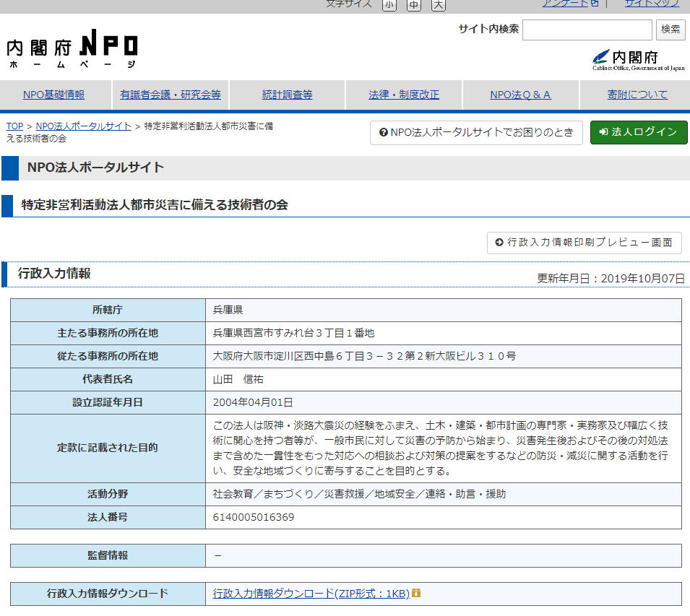Click the 活動分野 value 社会教育／まちづくり

[x=359, y=494]
